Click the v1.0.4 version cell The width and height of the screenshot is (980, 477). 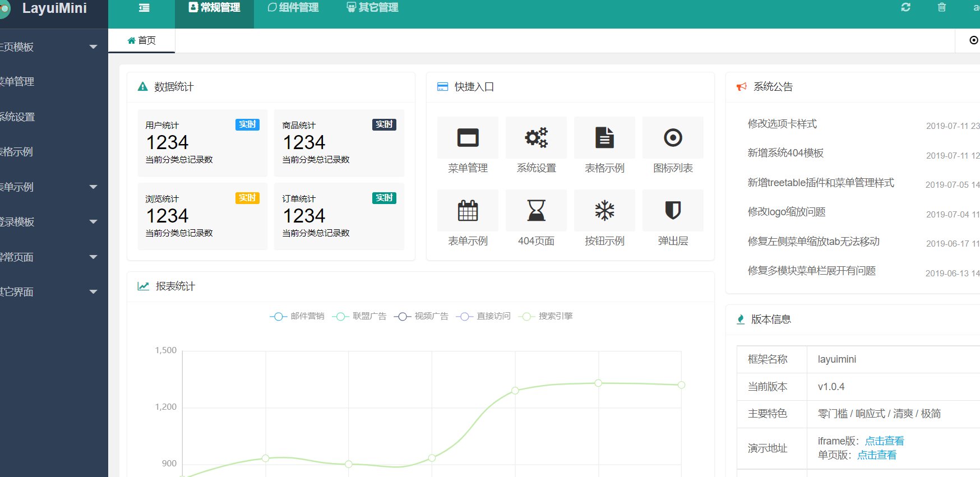(x=893, y=387)
